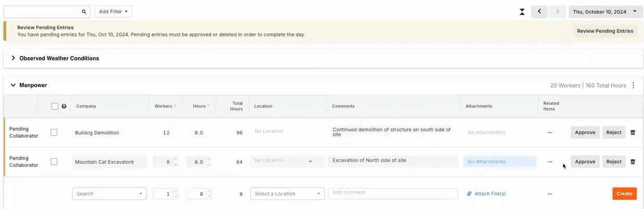Screen dimensions: 644x209
Task: Approve the Mountain Cat Excavators entry
Action: point(585,162)
